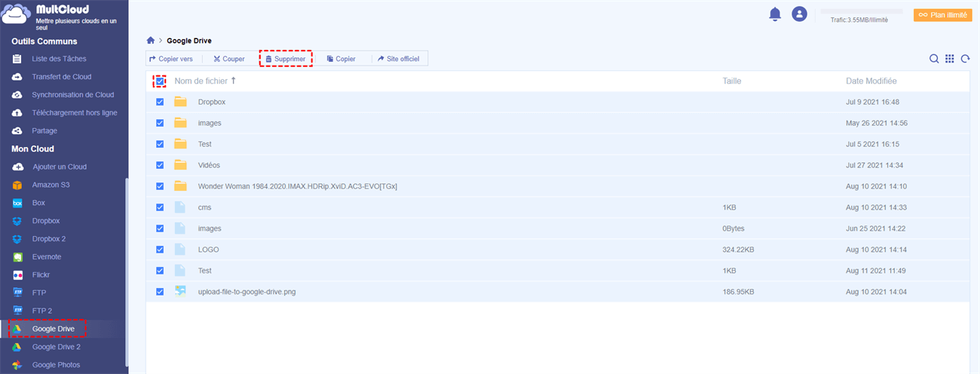Sort by Nom de fichier arrow
Viewport: 980px width, 374px height.
coord(233,81)
